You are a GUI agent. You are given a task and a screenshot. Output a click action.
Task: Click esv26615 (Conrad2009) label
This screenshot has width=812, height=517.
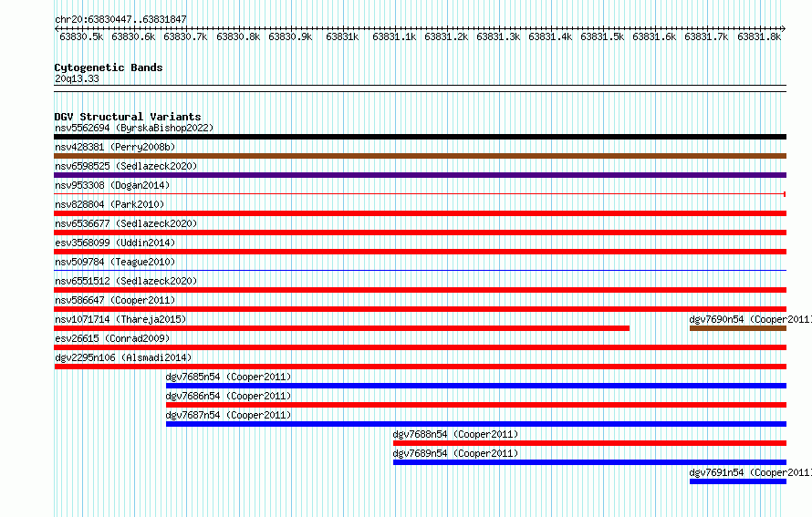pos(112,338)
